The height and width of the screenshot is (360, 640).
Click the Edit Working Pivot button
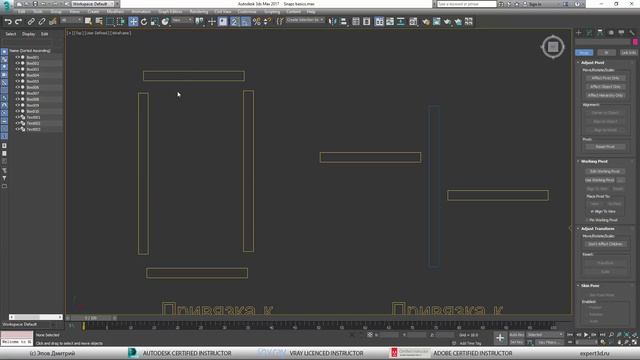(605, 171)
